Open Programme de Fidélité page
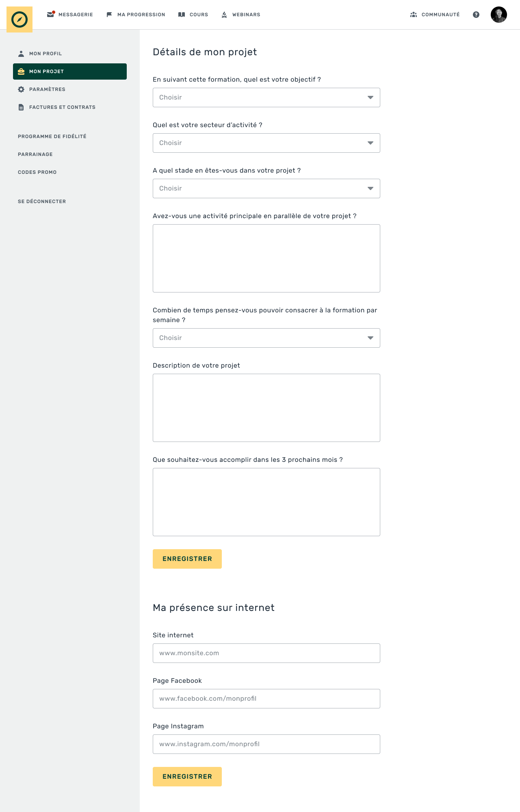This screenshot has height=812, width=520. [x=52, y=136]
